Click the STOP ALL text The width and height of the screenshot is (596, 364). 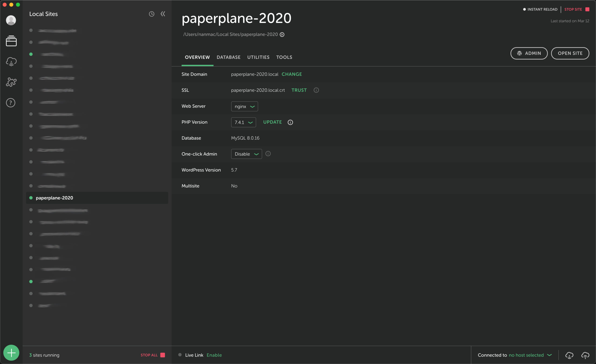click(x=149, y=355)
